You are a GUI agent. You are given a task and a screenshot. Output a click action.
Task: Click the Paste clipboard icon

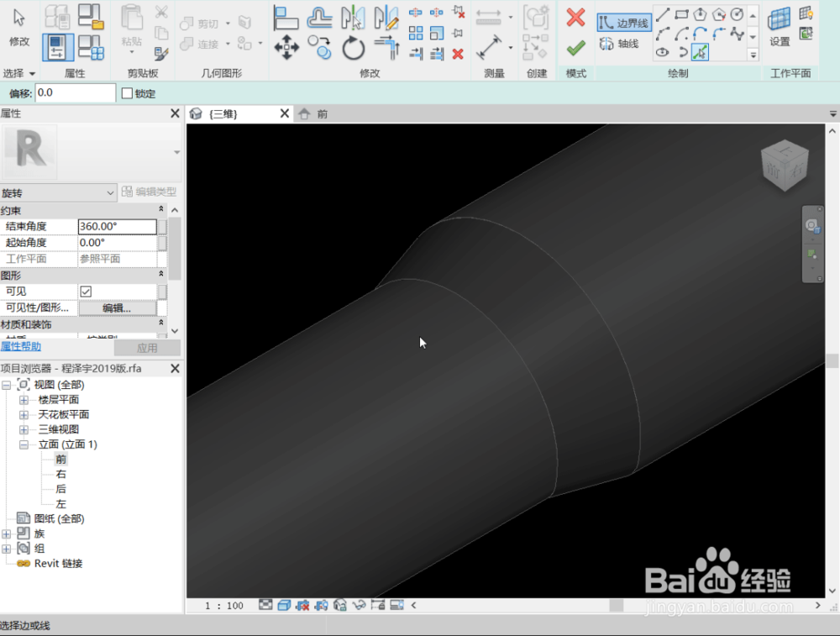[131, 27]
